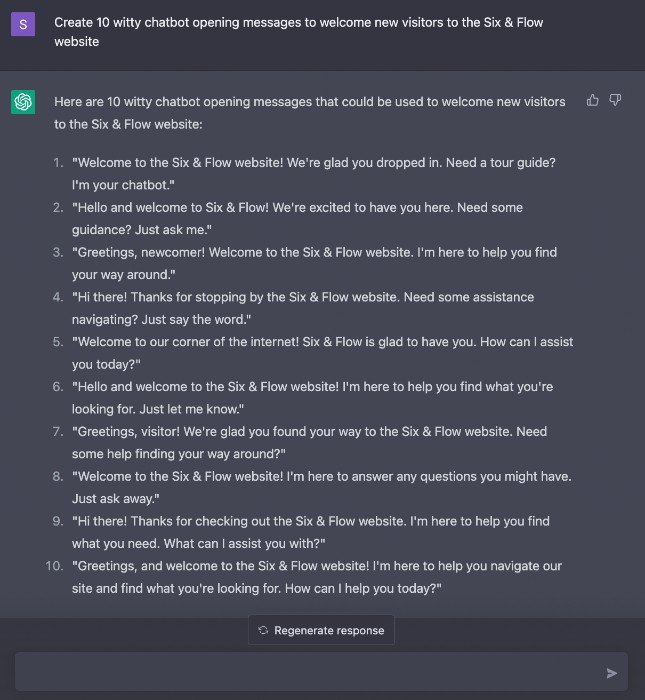645x700 pixels.
Task: Click list item 8 'Just ask away'
Action: pos(321,487)
